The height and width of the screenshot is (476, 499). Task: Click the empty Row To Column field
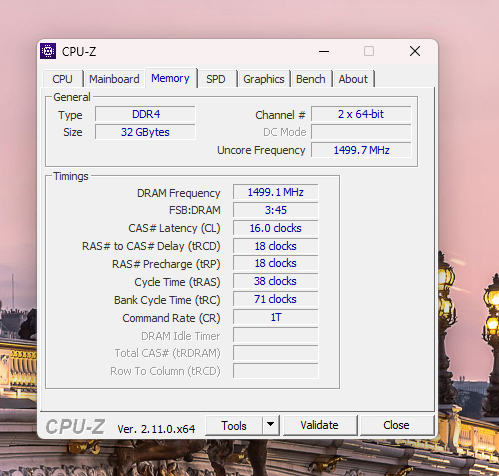click(276, 371)
